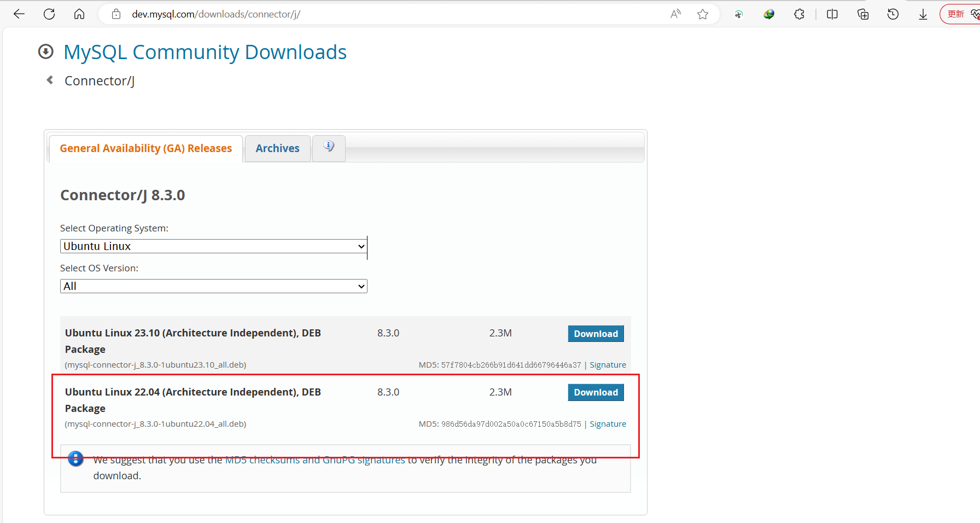Activate the read aloud icon
This screenshot has height=523, width=980.
coord(676,14)
